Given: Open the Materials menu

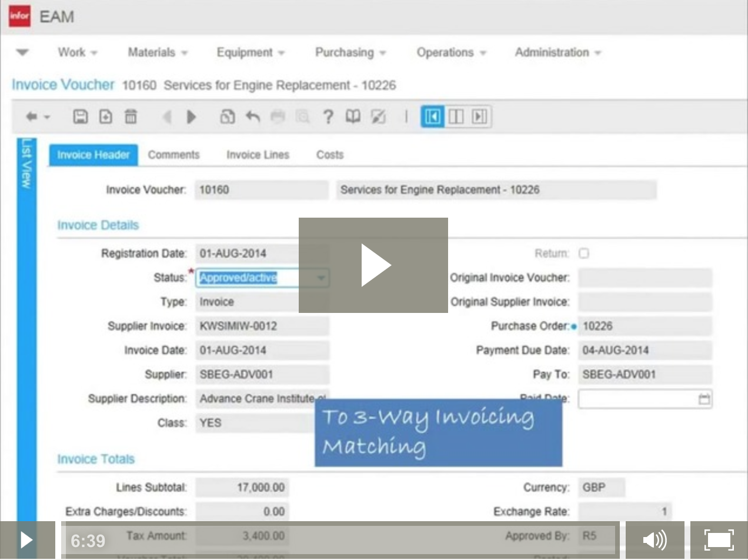Looking at the screenshot, I should point(158,52).
